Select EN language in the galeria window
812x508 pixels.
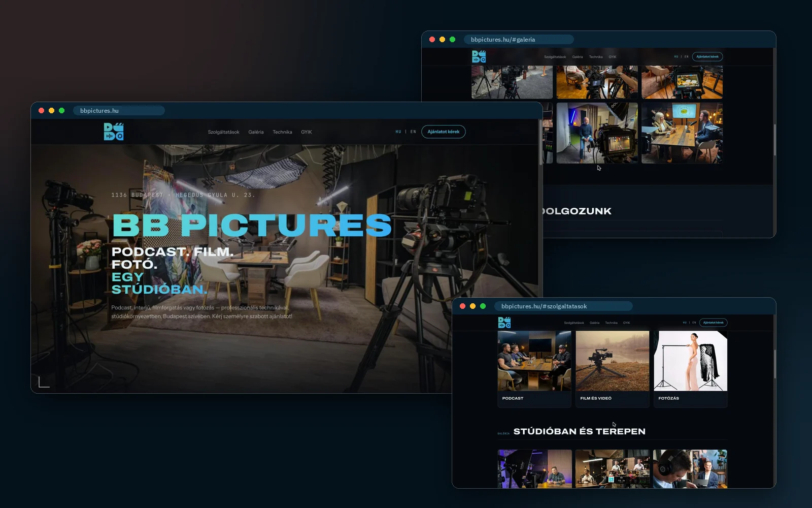(687, 56)
